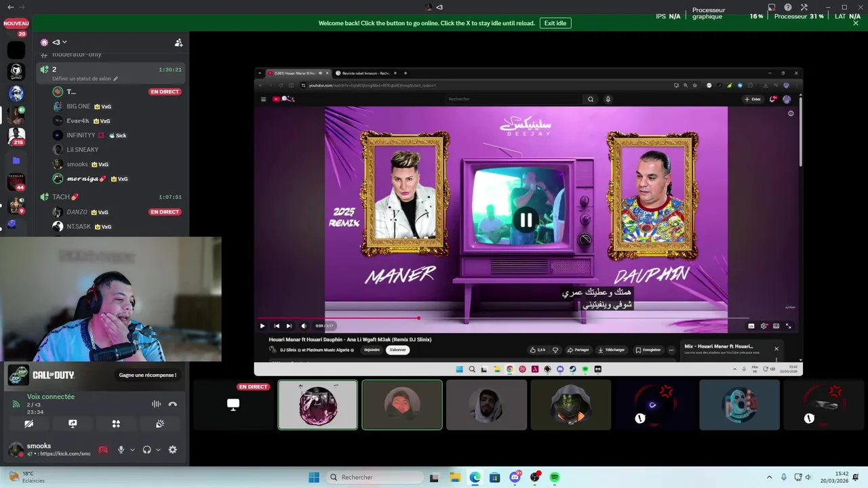Open the activities launcher button

[116, 424]
